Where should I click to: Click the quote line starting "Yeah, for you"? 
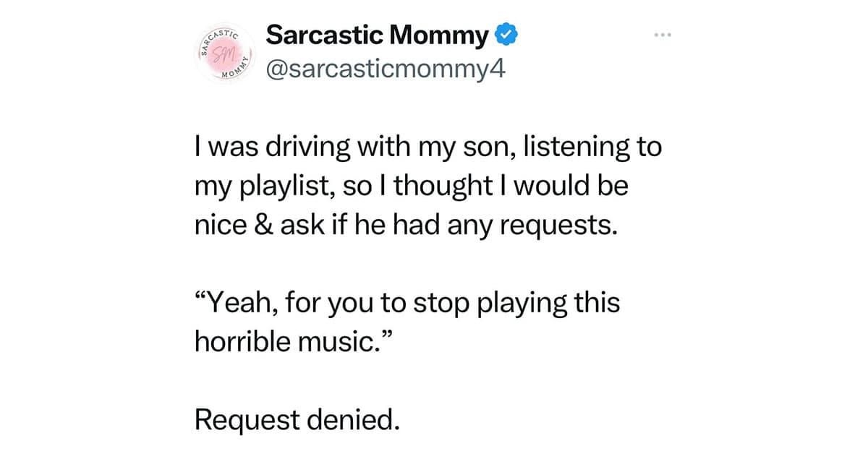407,302
